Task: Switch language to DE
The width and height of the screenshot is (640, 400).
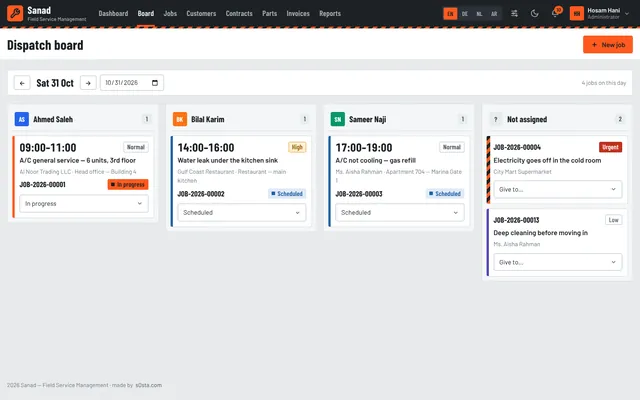Action: (x=465, y=13)
